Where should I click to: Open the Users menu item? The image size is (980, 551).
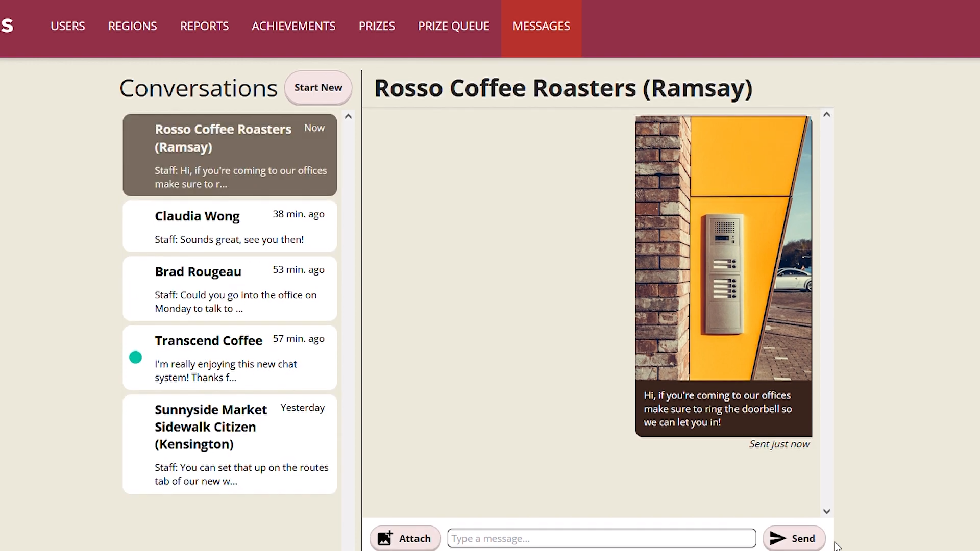coord(67,26)
